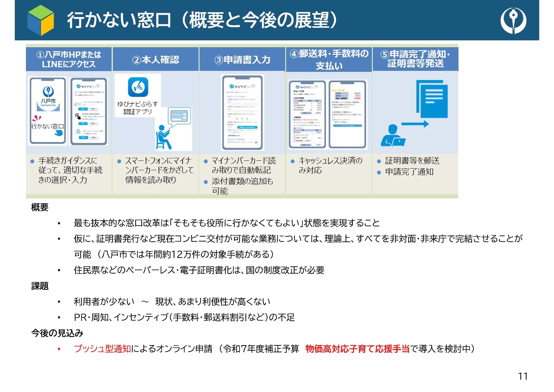Click the blue stacked documents icon
Image resolution: width=554 pixels, height=392 pixels.
tap(432, 98)
